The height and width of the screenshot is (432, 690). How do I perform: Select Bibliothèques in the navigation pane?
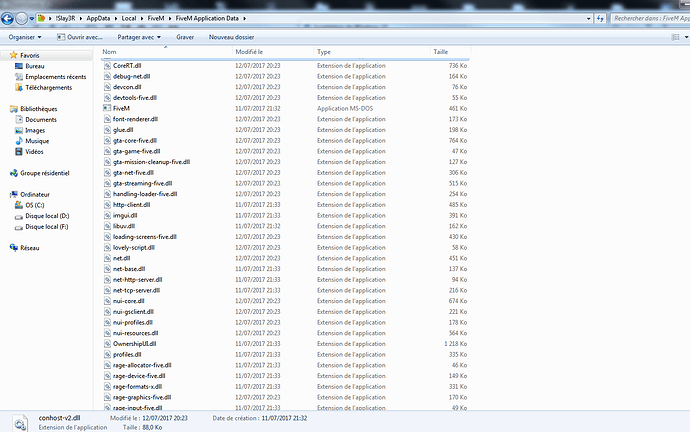[x=38, y=109]
